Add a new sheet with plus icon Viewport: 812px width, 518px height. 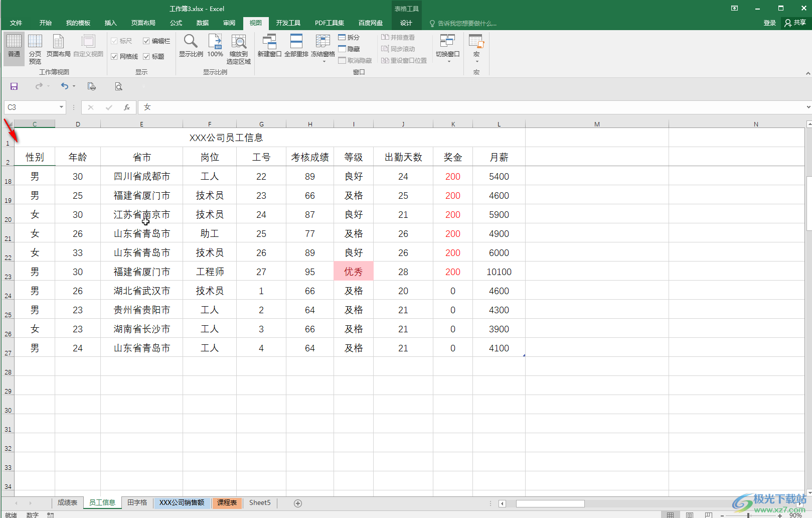298,503
